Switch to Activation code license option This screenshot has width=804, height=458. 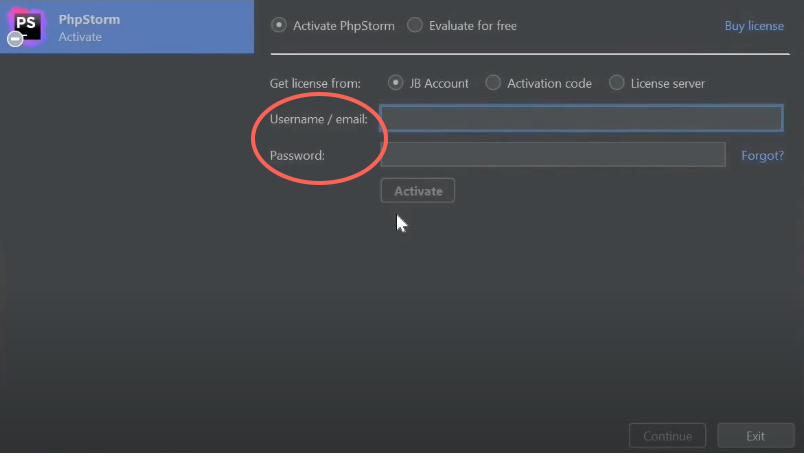coord(493,83)
